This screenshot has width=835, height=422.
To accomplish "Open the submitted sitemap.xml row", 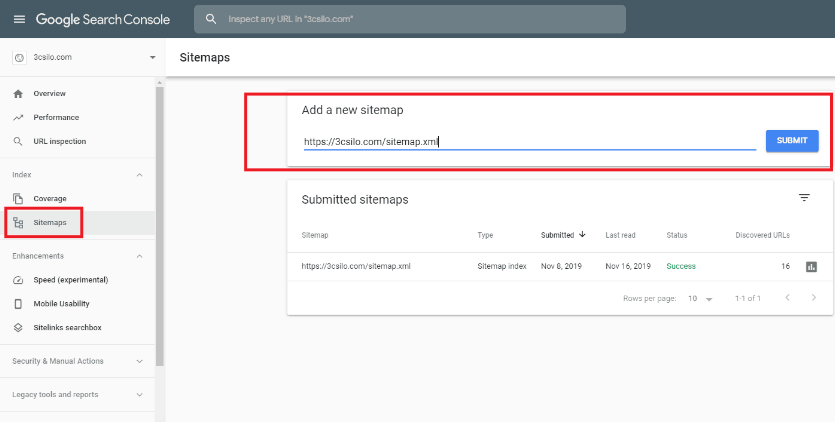I will tap(356, 266).
